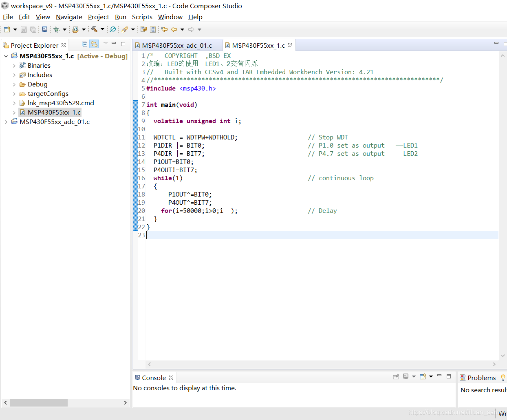Click the Open Console icon
507x420 pixels.
coord(423,376)
